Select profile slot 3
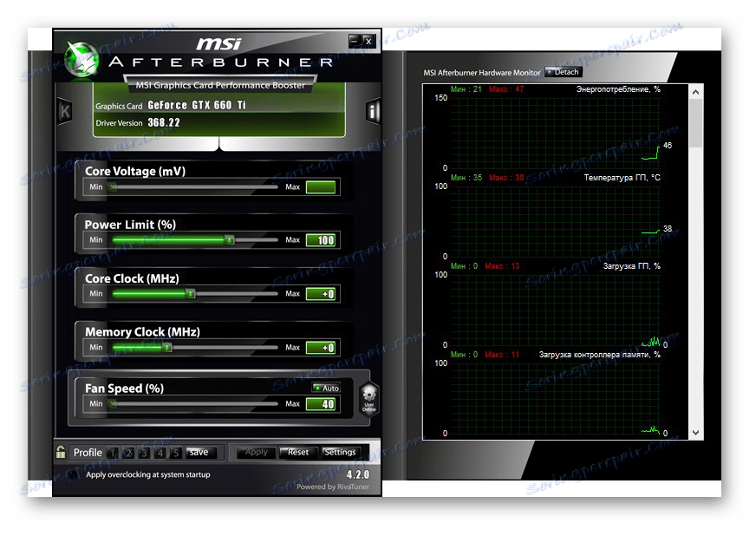 click(x=144, y=453)
